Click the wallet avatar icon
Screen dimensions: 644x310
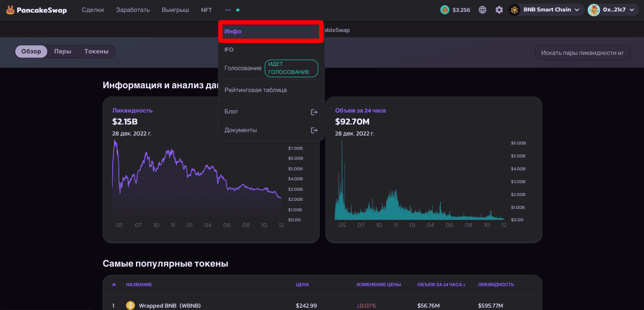point(594,10)
